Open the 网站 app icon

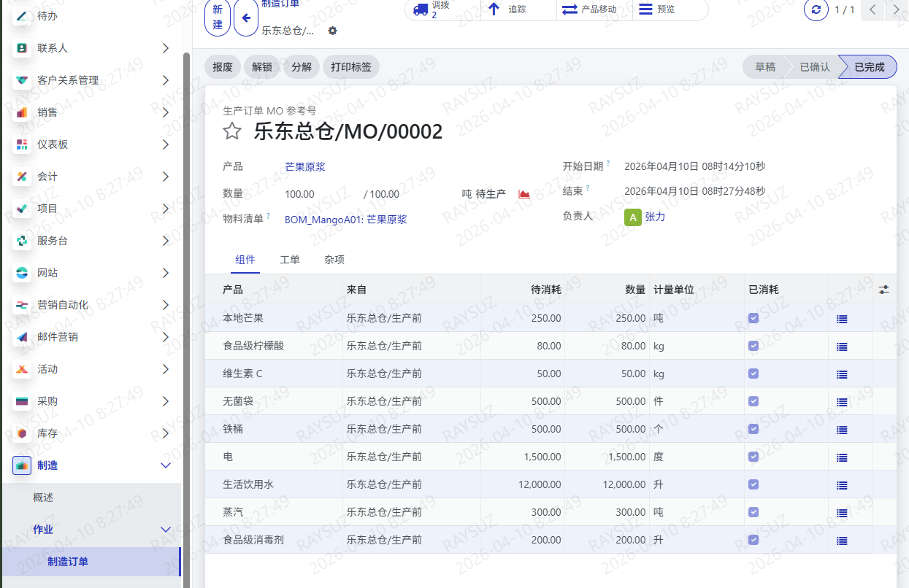click(x=22, y=273)
